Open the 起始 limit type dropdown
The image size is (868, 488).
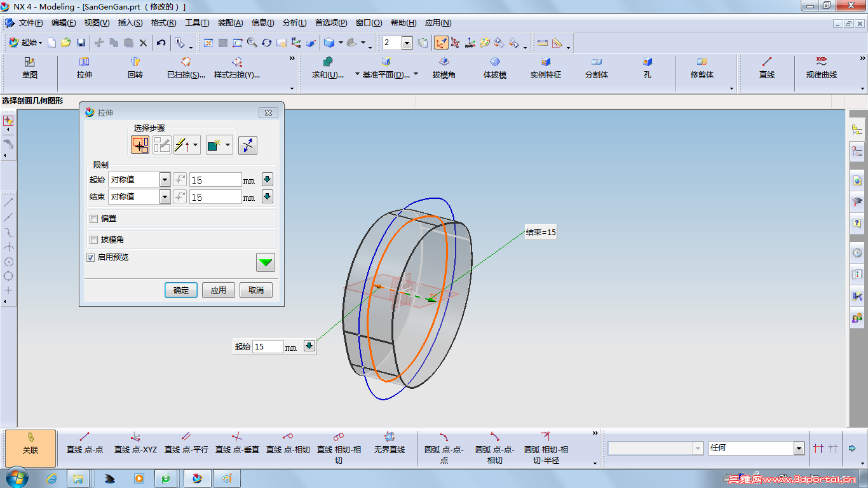165,180
